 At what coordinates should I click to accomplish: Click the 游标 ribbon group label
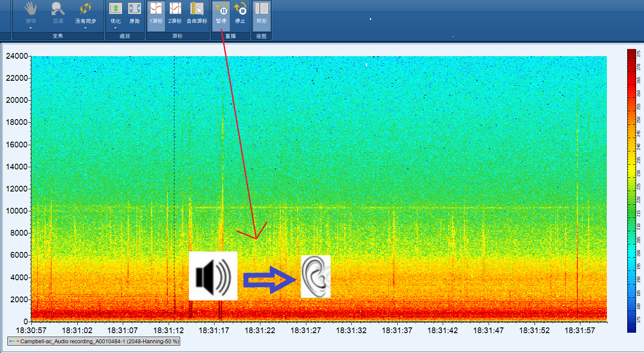(x=177, y=36)
